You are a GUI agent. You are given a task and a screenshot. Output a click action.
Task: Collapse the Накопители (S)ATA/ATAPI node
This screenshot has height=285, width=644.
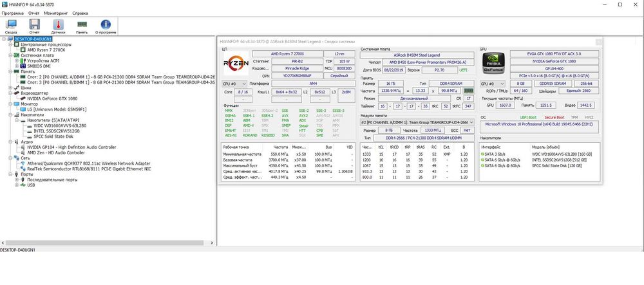17,120
